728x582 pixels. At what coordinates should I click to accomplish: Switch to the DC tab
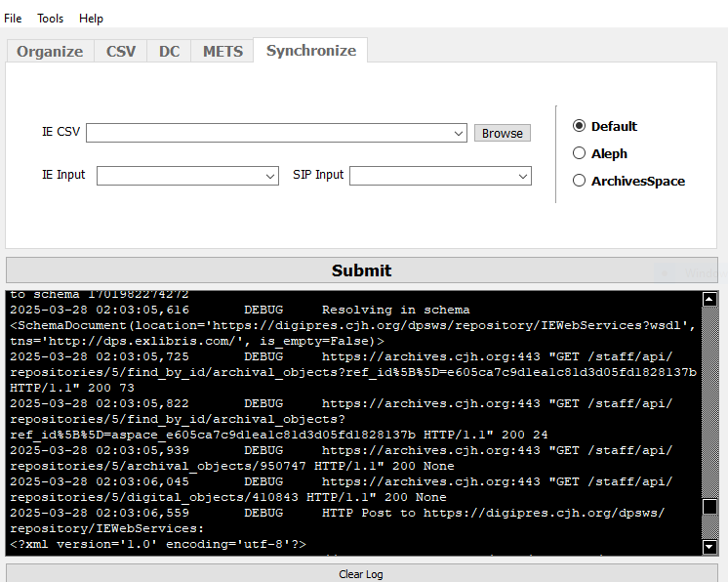(x=170, y=52)
